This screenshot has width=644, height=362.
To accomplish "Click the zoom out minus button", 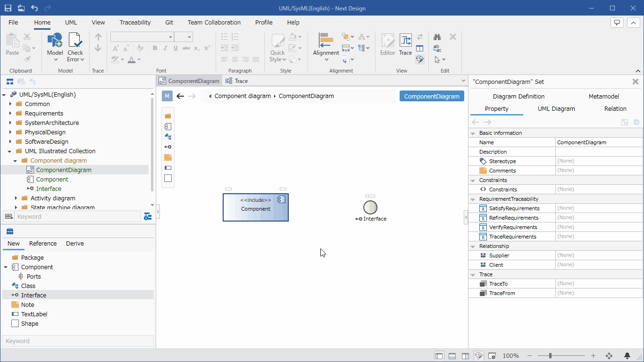I will (529, 356).
